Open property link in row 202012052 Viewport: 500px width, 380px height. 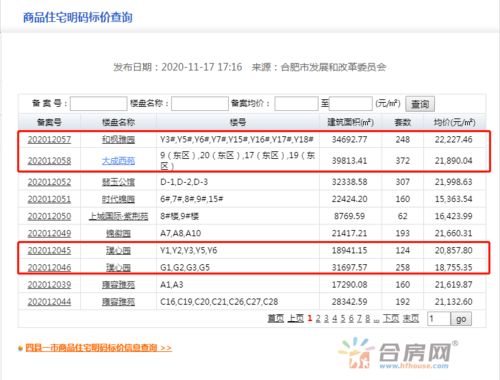pos(118,182)
